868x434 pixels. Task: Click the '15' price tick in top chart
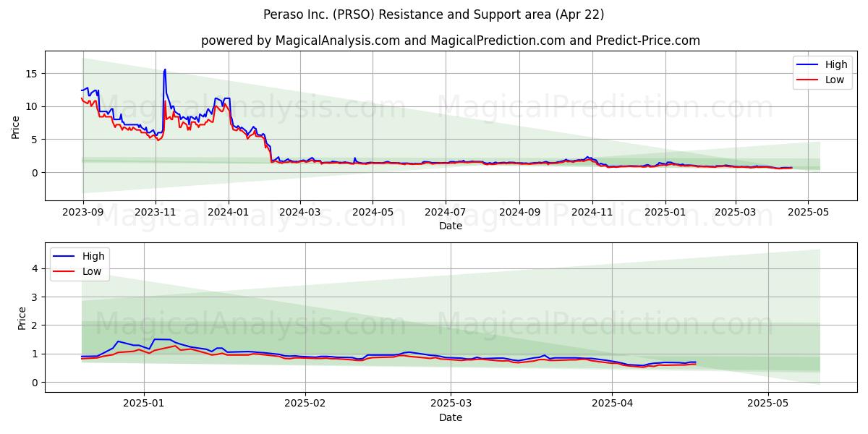[x=33, y=73]
